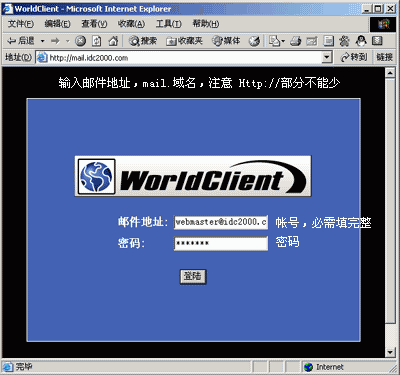Viewport: 400px width, 375px height.
Task: Click the History icon
Action: point(254,41)
